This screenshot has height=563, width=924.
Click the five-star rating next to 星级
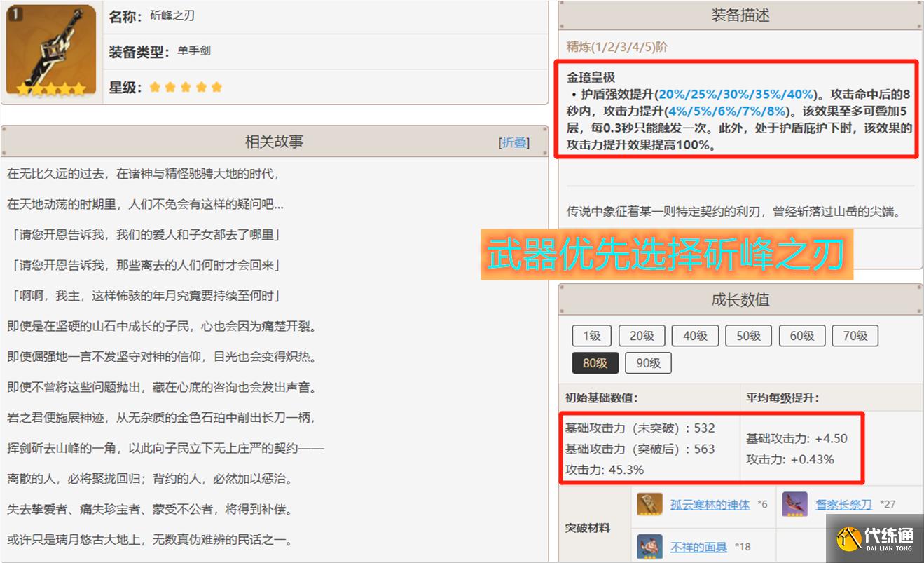pos(186,87)
